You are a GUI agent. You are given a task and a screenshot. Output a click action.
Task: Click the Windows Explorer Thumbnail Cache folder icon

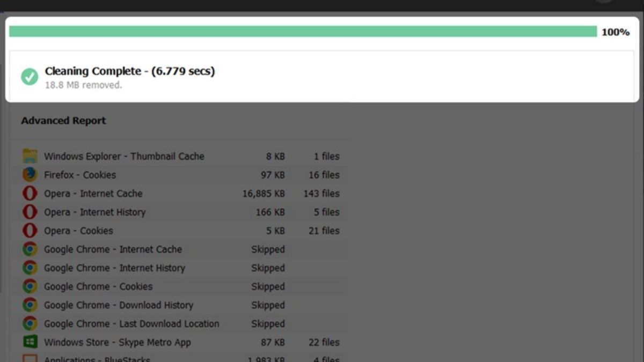(x=30, y=156)
